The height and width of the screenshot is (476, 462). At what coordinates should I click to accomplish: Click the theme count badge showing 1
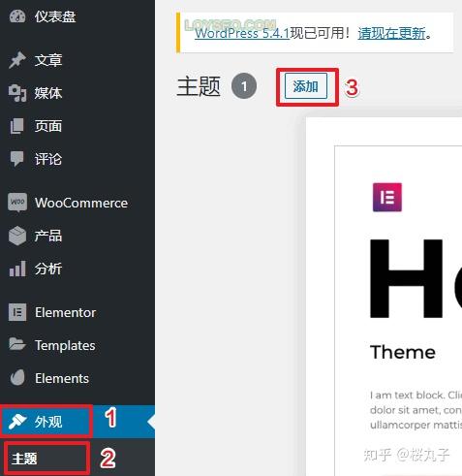point(244,86)
